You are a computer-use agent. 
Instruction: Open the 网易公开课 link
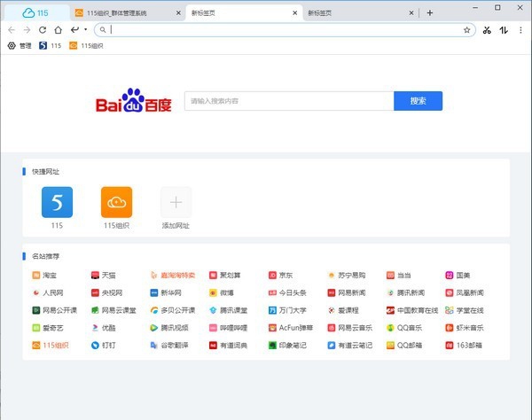click(55, 310)
